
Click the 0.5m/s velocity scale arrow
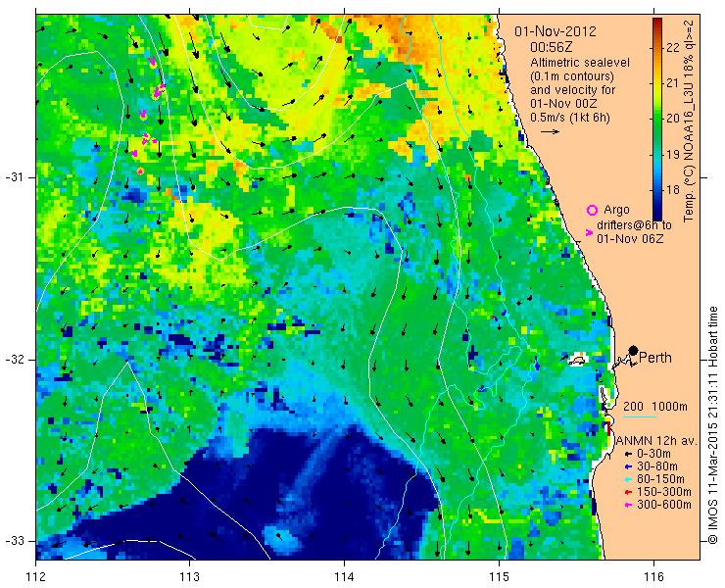(x=551, y=132)
